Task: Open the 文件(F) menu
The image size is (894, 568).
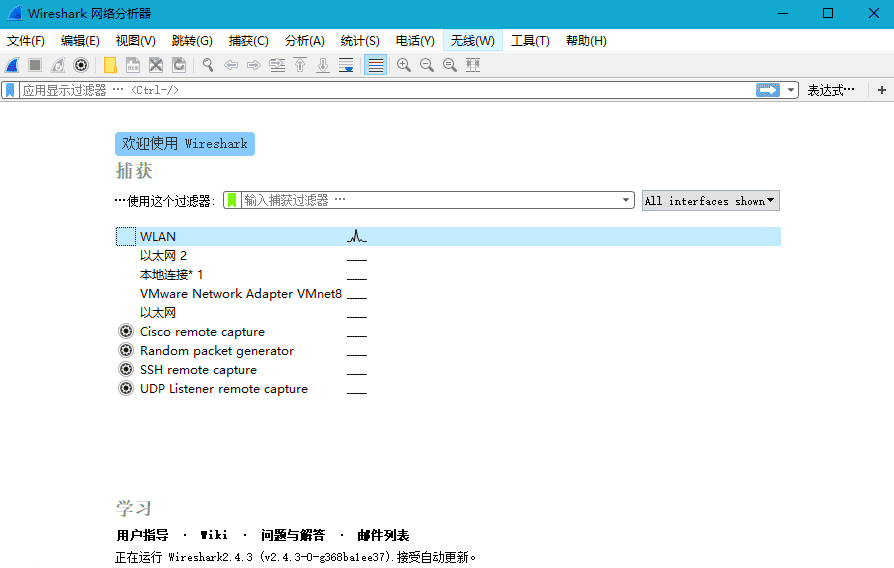Action: click(26, 41)
